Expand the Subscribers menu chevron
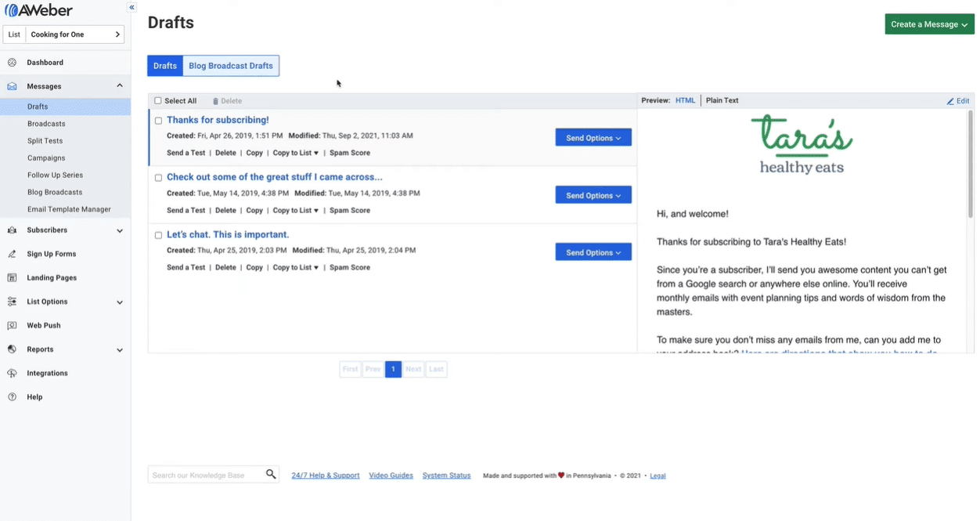This screenshot has height=521, width=980. point(120,231)
